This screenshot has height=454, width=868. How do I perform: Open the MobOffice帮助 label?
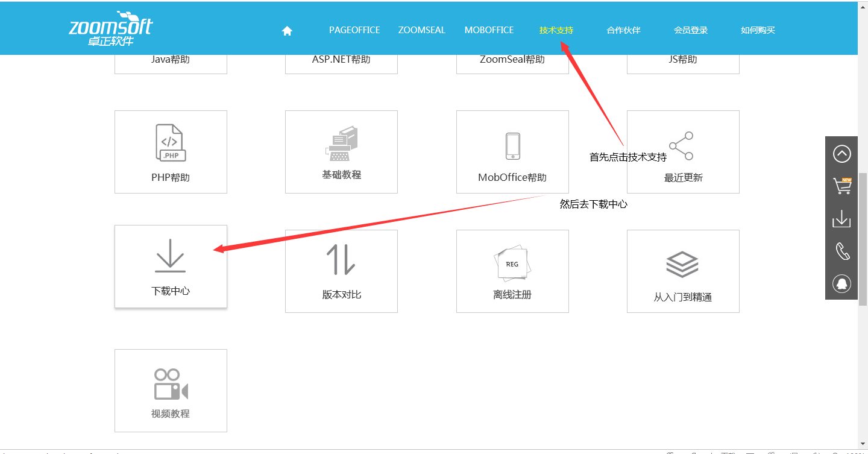(x=512, y=178)
